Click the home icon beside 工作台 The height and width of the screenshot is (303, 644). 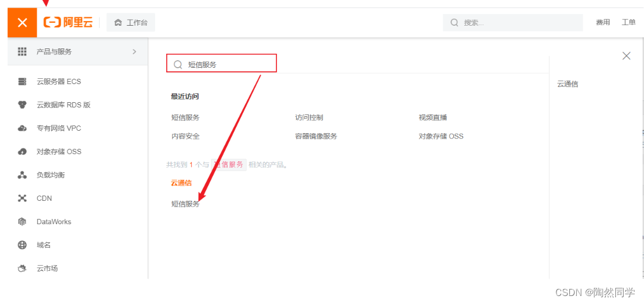click(x=118, y=23)
